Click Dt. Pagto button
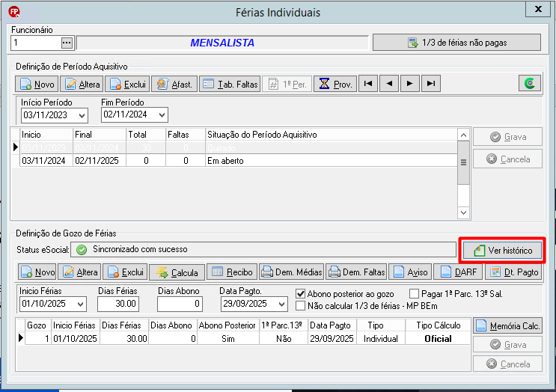 (x=513, y=272)
